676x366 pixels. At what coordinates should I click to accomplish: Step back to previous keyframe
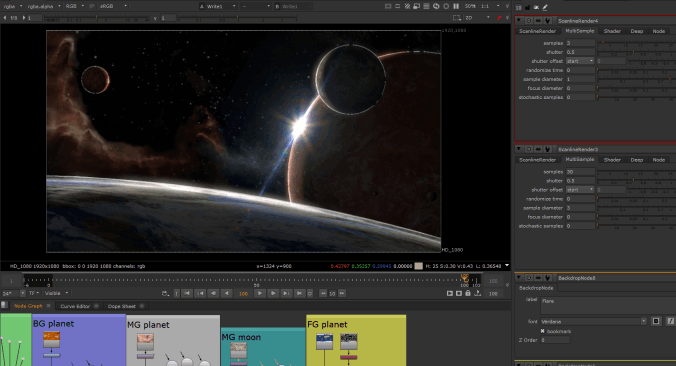(200, 293)
